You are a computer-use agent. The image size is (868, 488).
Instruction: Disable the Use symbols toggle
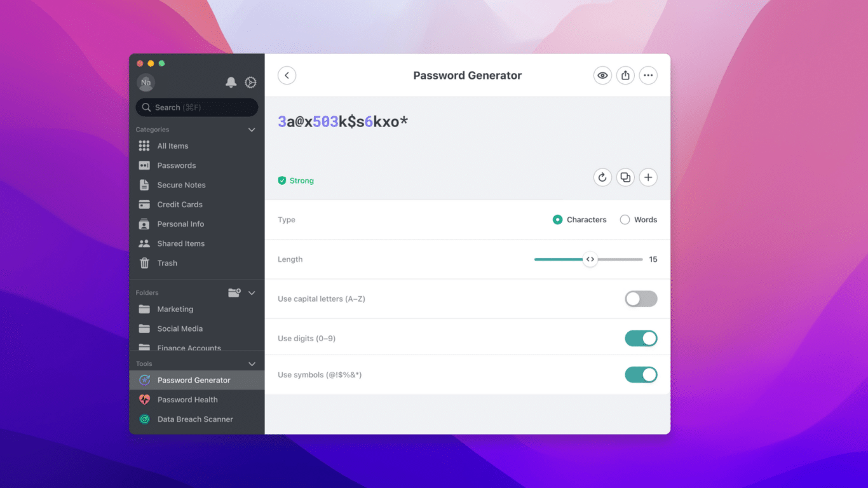click(641, 375)
